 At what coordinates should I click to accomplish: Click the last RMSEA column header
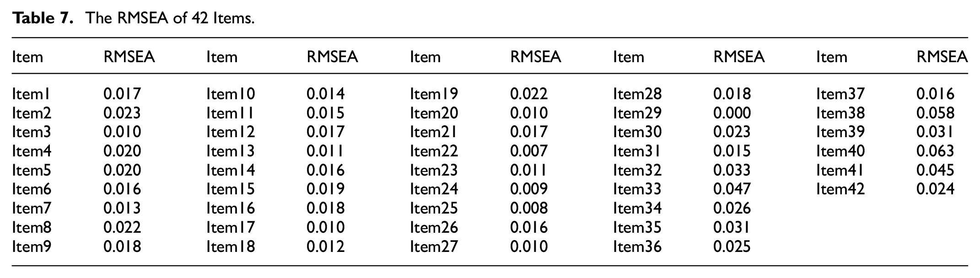click(x=942, y=57)
